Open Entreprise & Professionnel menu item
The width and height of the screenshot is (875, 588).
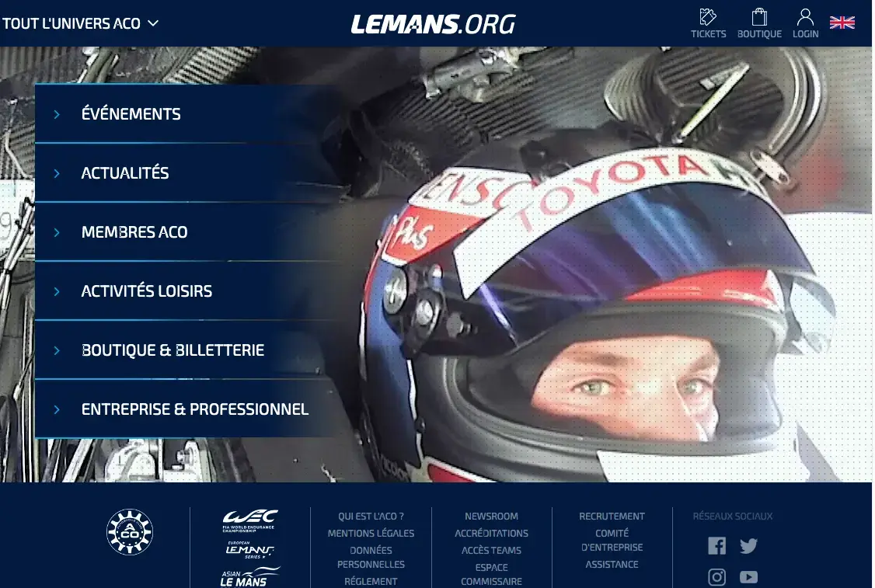195,409
